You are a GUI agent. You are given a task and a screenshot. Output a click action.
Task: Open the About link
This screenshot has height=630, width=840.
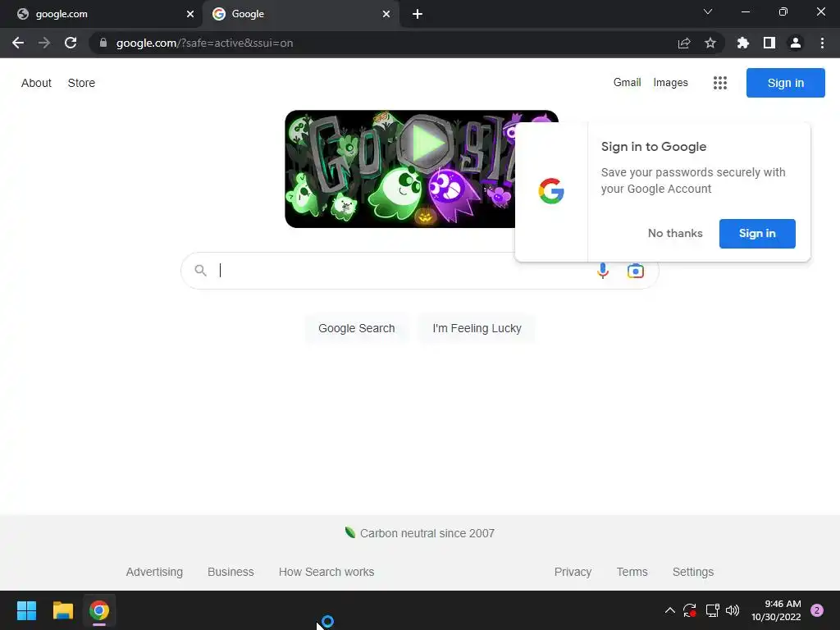(x=36, y=83)
